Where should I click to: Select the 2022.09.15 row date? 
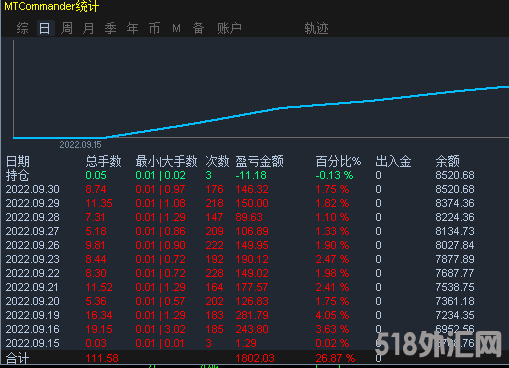point(32,343)
